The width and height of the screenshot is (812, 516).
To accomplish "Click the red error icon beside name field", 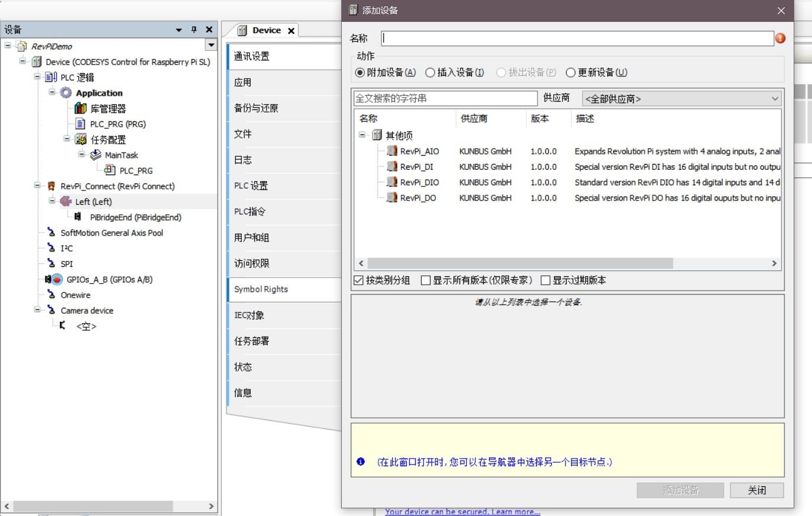I will [x=780, y=38].
